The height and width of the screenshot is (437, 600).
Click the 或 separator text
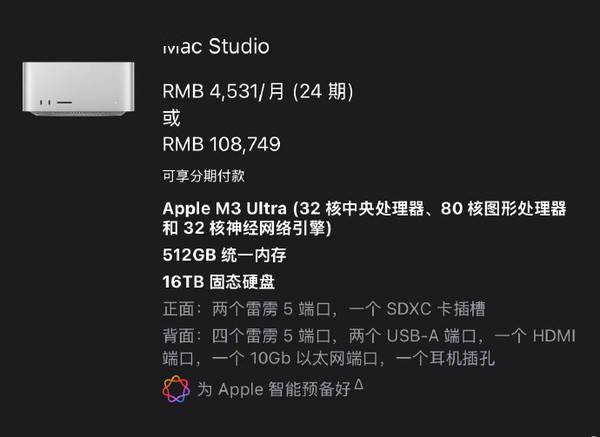(x=171, y=117)
